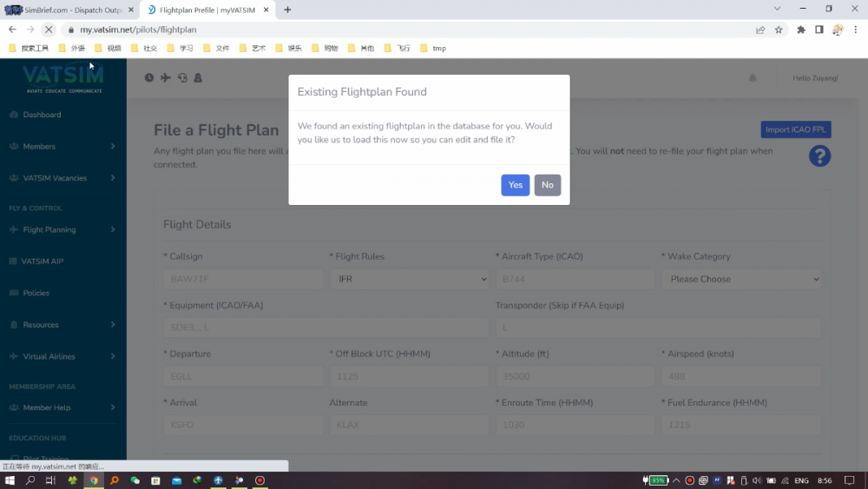Click the blue question mark help icon
This screenshot has height=489, width=868.
click(x=819, y=156)
